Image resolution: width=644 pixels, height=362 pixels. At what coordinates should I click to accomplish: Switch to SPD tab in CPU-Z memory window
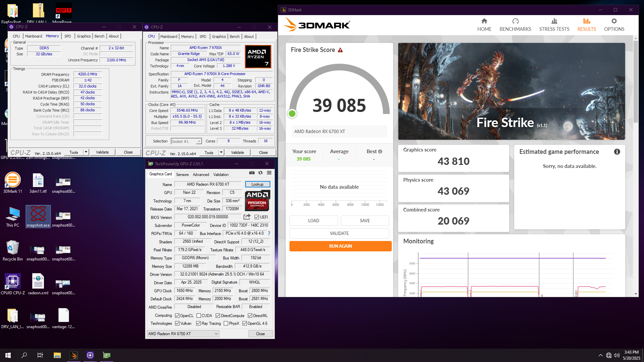(x=67, y=36)
